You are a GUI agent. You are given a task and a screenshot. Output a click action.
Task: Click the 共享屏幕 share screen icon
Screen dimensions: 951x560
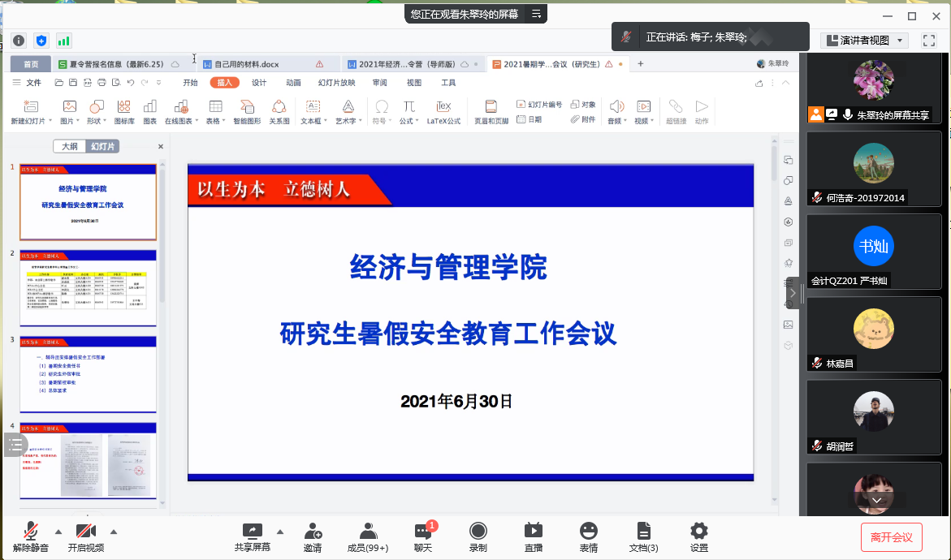[253, 532]
